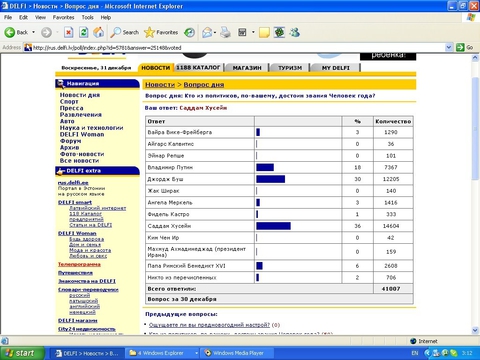
Task: Click the Edit page toolbar icon
Action: point(242,32)
